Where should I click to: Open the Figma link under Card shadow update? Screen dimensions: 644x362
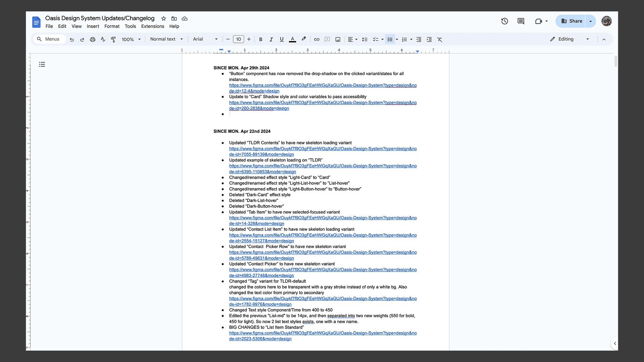pyautogui.click(x=323, y=103)
